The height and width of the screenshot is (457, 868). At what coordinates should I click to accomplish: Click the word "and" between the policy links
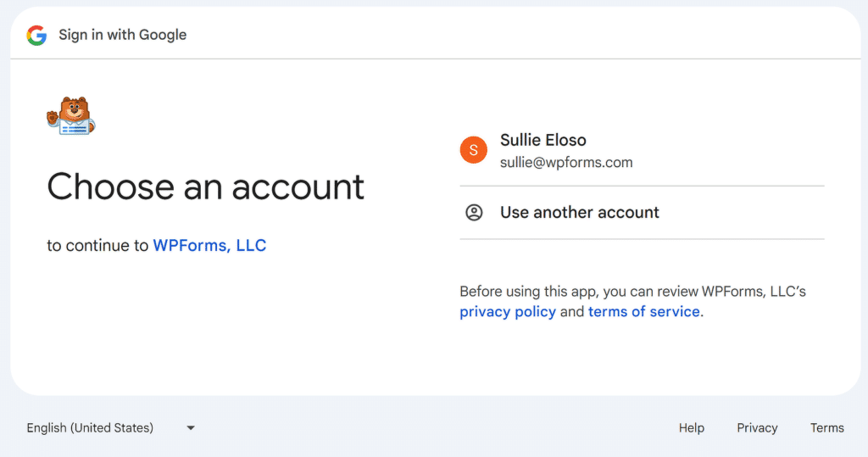(572, 312)
